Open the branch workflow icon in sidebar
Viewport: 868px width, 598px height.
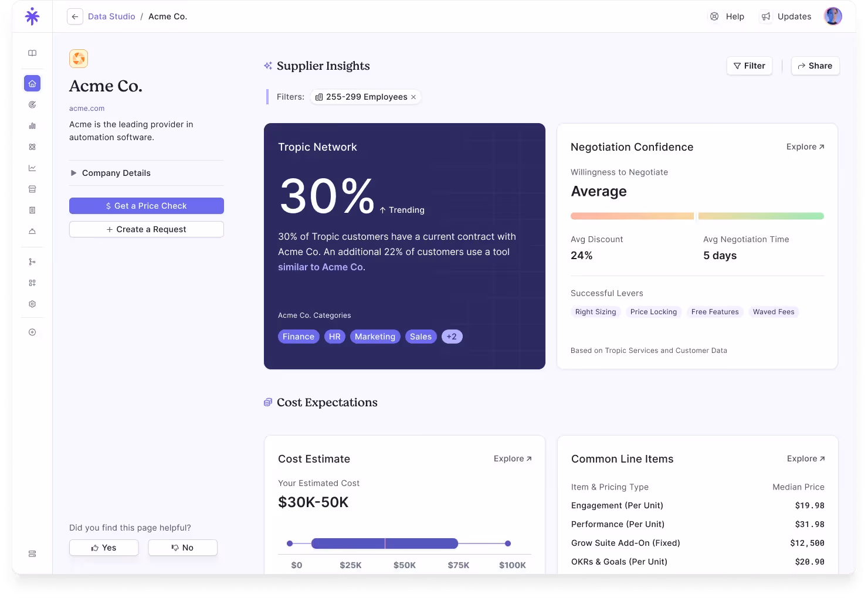point(32,262)
